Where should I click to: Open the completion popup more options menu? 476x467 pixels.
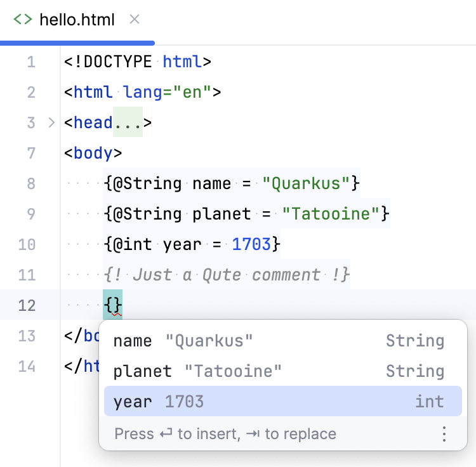pos(444,434)
